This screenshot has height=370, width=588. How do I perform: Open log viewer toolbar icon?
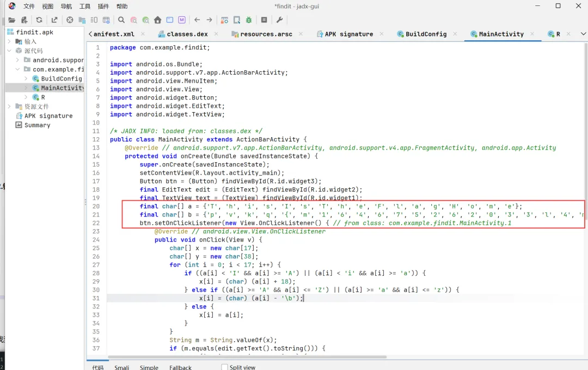click(264, 20)
